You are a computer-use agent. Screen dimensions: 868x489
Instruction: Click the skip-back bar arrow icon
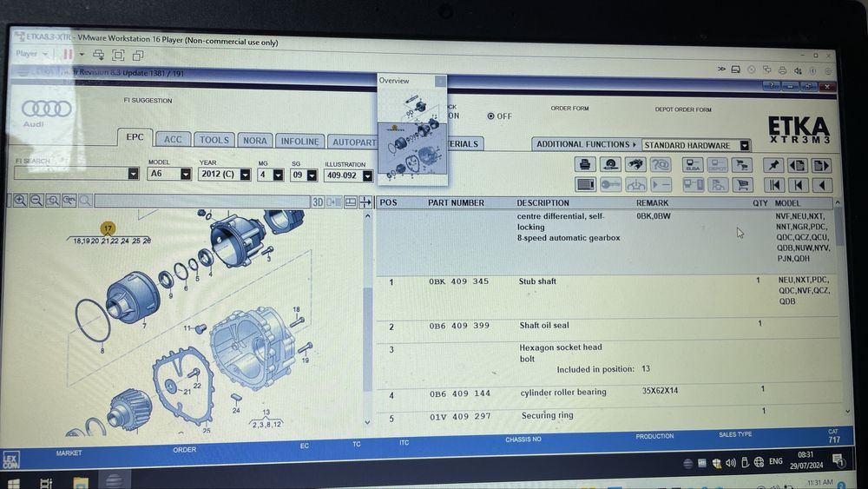(798, 185)
